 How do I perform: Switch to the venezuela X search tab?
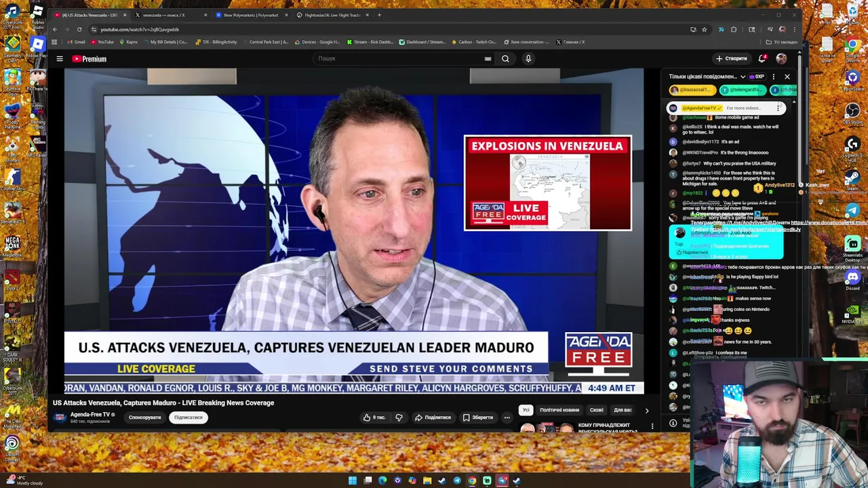click(x=170, y=15)
